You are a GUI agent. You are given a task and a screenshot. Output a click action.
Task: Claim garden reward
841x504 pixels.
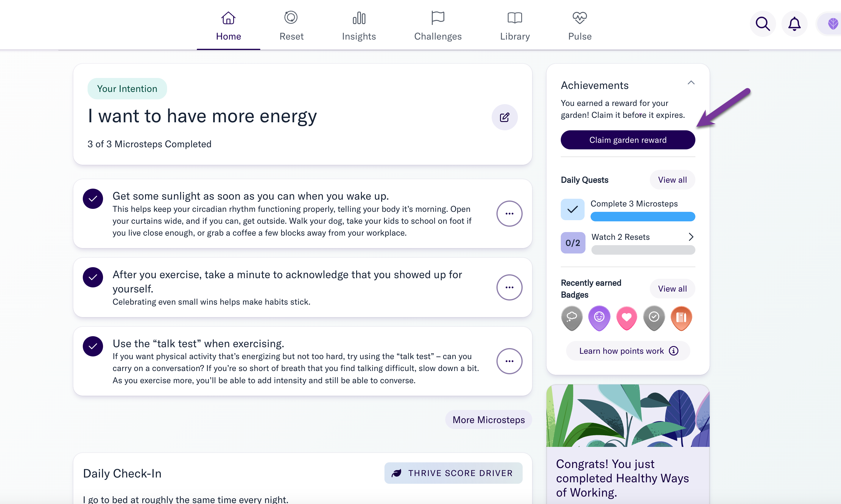(x=627, y=140)
